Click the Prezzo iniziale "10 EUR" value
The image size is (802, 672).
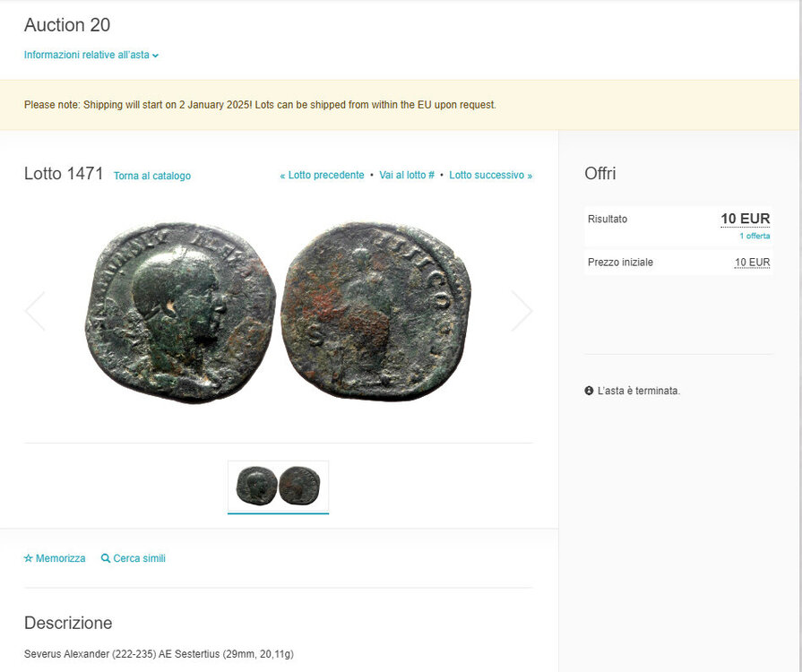click(752, 263)
